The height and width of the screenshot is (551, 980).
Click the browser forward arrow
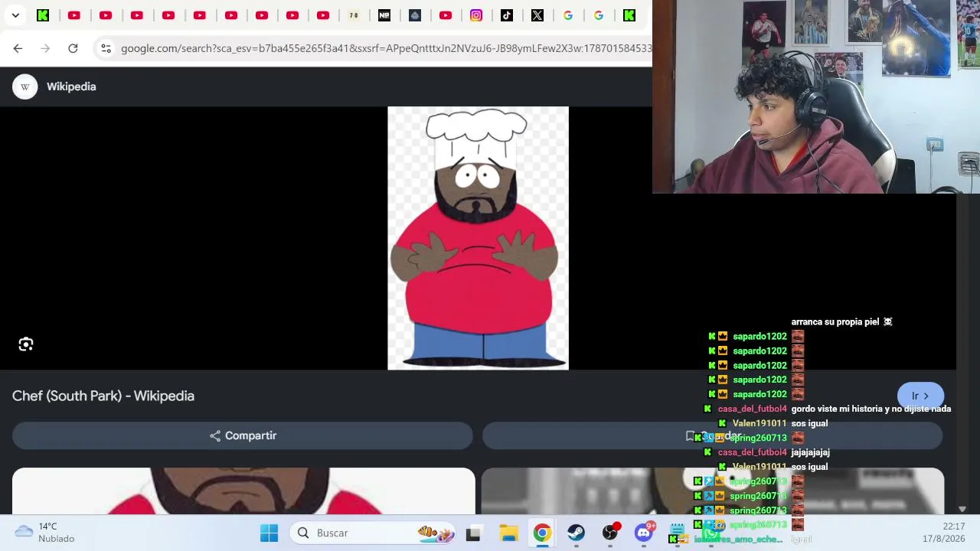45,48
